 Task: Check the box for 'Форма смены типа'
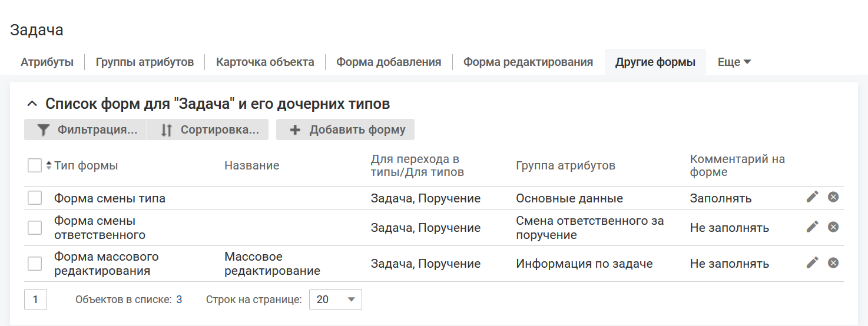[35, 198]
